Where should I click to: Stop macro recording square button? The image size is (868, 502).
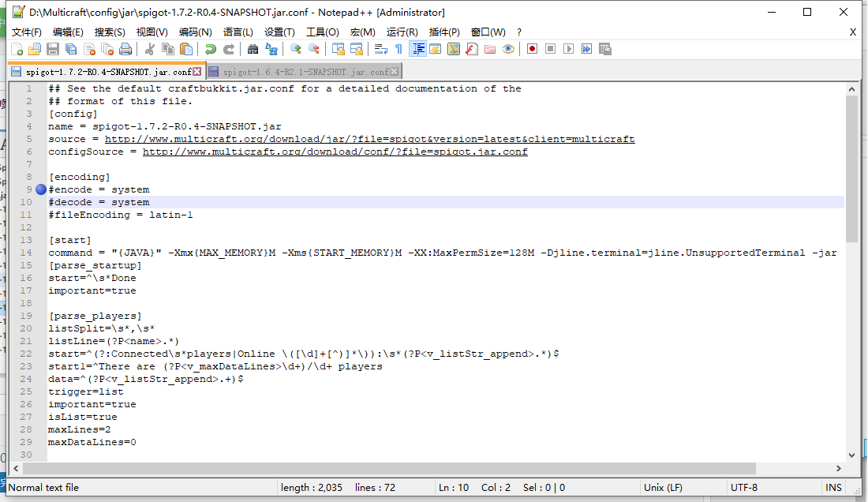click(550, 49)
